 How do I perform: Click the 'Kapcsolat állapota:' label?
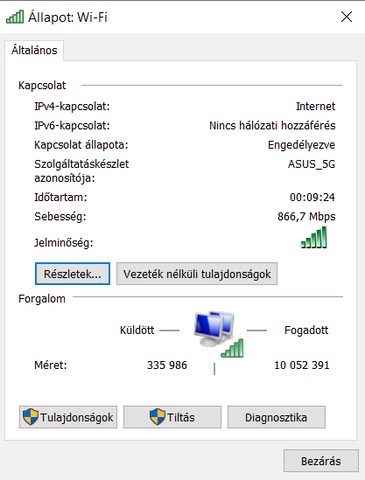coord(81,145)
